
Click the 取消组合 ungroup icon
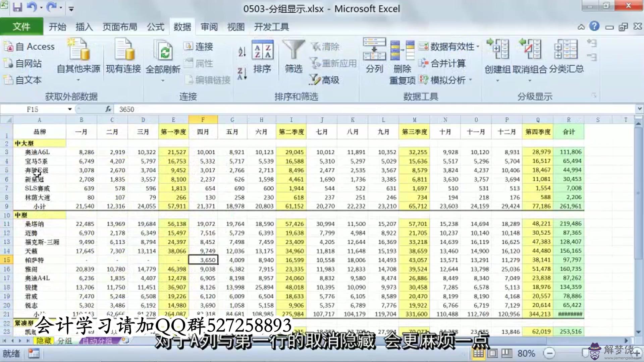click(530, 49)
